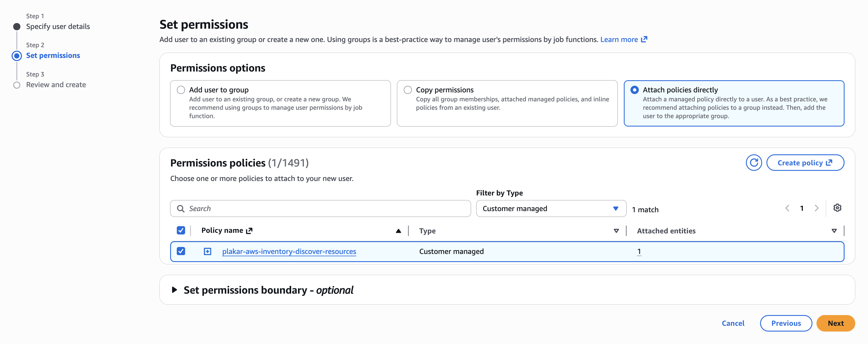
Task: Go to the previous page of policies
Action: tap(787, 208)
